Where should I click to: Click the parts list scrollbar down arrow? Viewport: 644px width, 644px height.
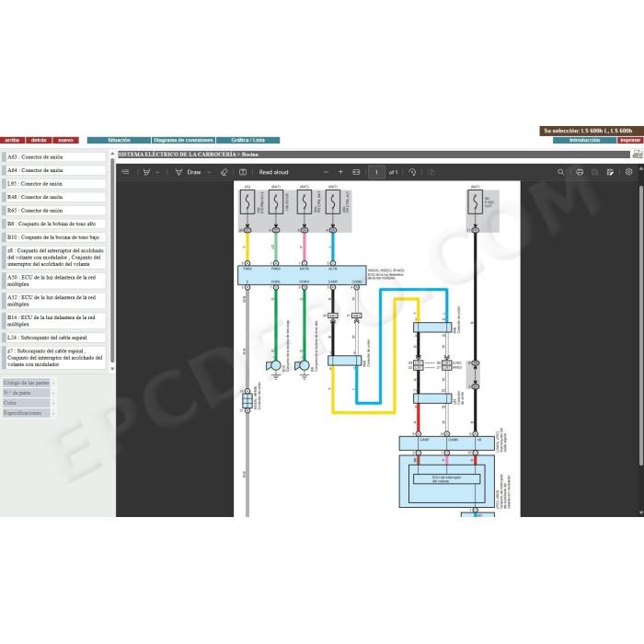[112, 369]
